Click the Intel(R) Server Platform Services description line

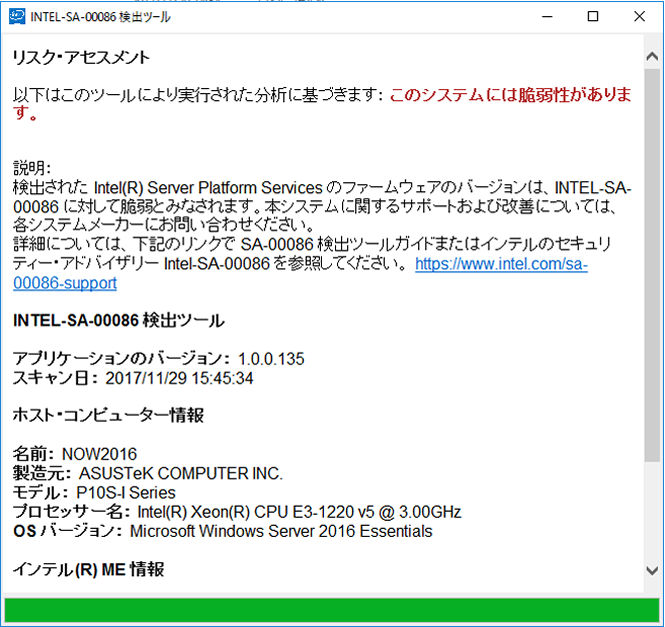point(322,188)
